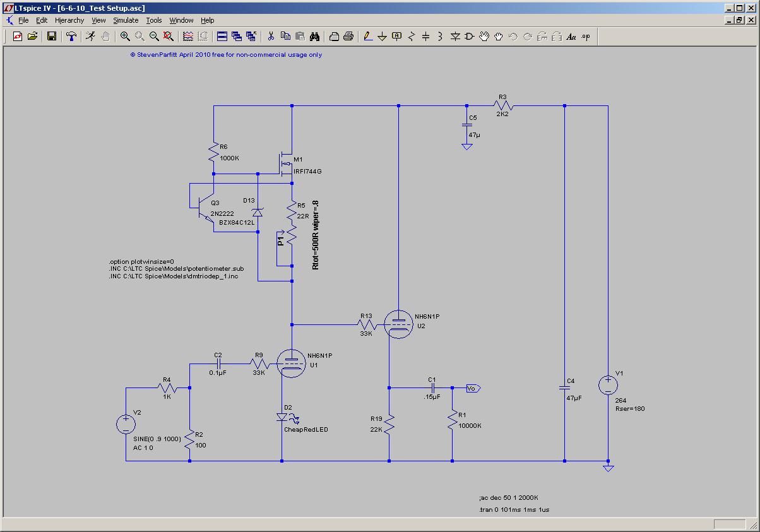The width and height of the screenshot is (760, 532).
Task: Click the copyright StevenParfitt comment text
Action: (226, 55)
